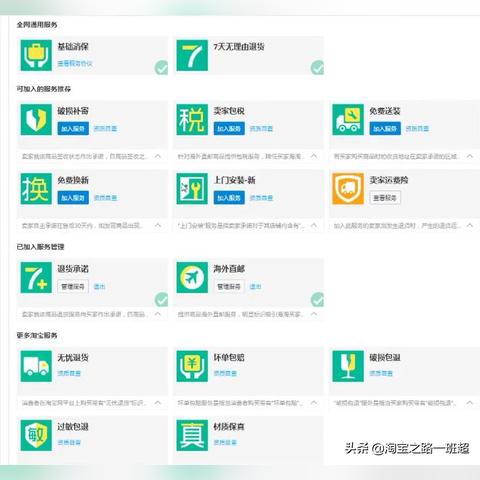Open the blue link beside 免费换新 加入服务
This screenshot has width=480, height=480.
coord(105,198)
